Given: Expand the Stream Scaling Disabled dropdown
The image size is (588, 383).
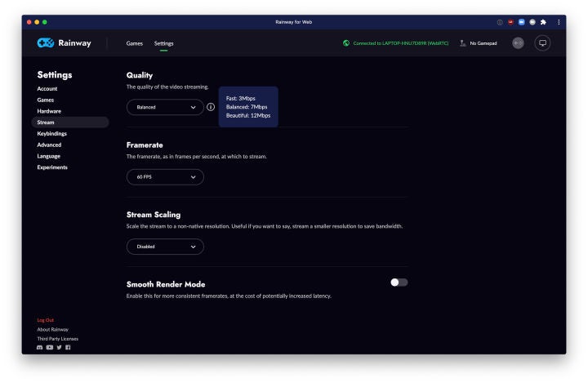Looking at the screenshot, I should (x=165, y=246).
